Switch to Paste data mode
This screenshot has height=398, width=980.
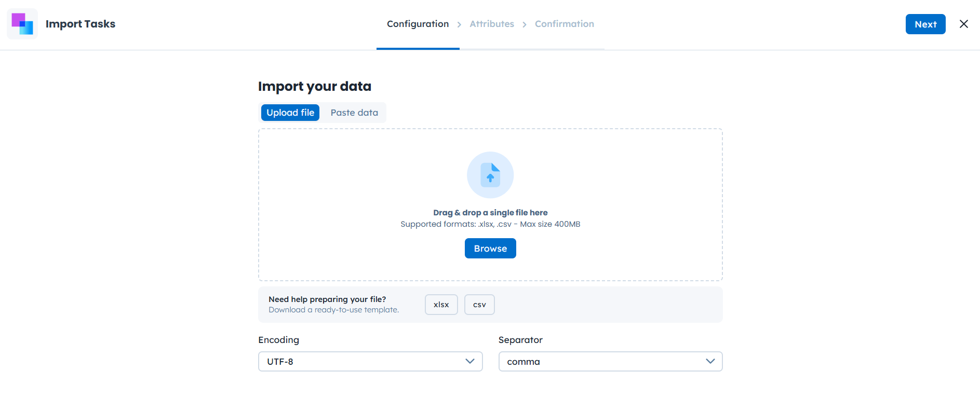(354, 113)
